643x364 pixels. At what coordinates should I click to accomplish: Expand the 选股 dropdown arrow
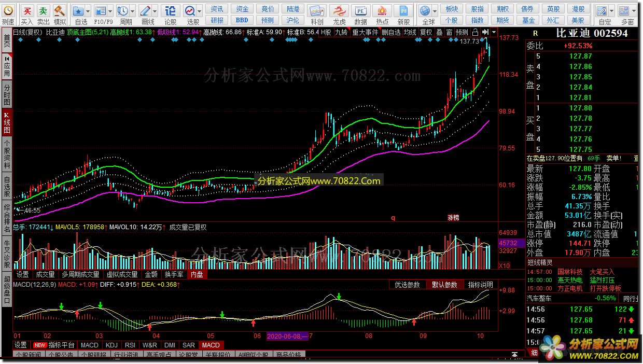pyautogui.click(x=199, y=10)
